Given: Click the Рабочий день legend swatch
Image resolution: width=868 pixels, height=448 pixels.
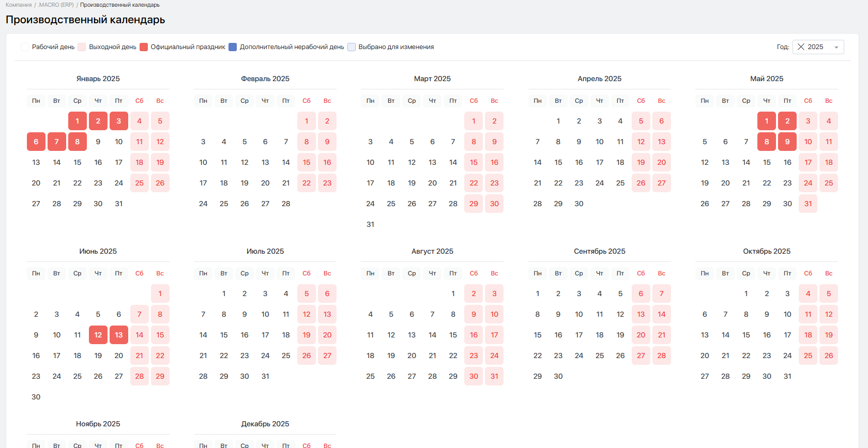Looking at the screenshot, I should point(25,47).
